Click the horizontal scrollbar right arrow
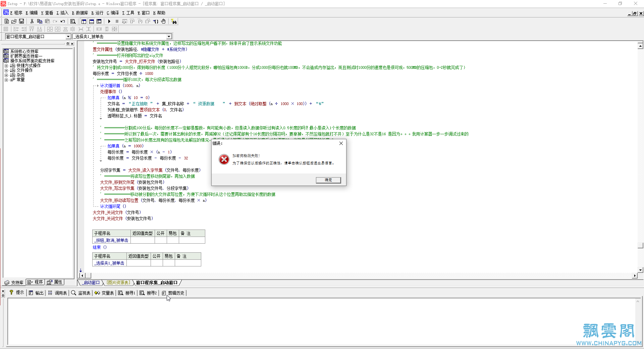644x349 pixels. pos(634,276)
